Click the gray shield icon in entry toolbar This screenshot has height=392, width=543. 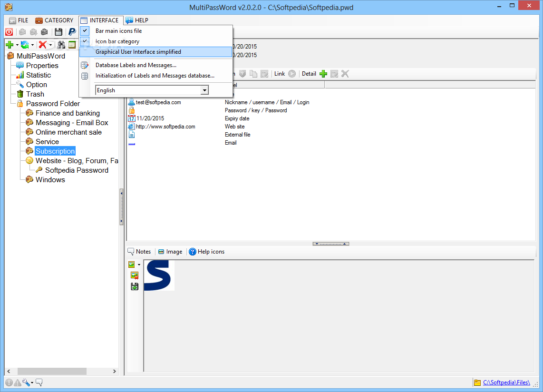pos(242,74)
